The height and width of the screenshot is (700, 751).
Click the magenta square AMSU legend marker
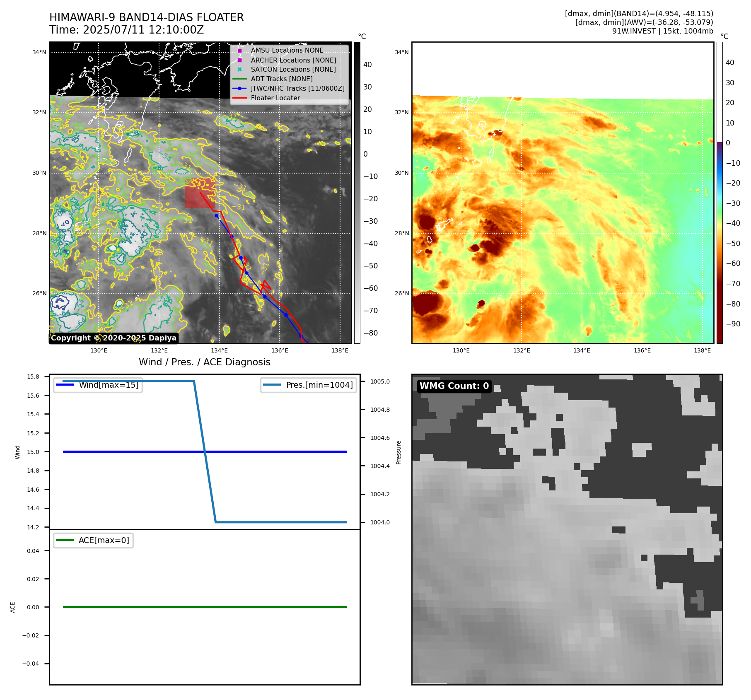[239, 51]
